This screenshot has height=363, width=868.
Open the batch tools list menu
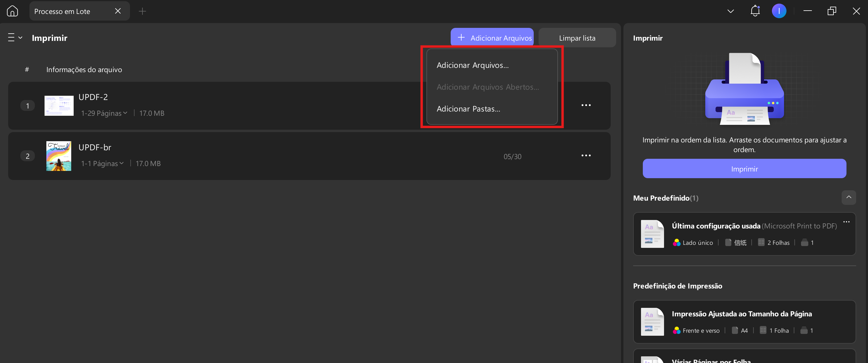(15, 37)
